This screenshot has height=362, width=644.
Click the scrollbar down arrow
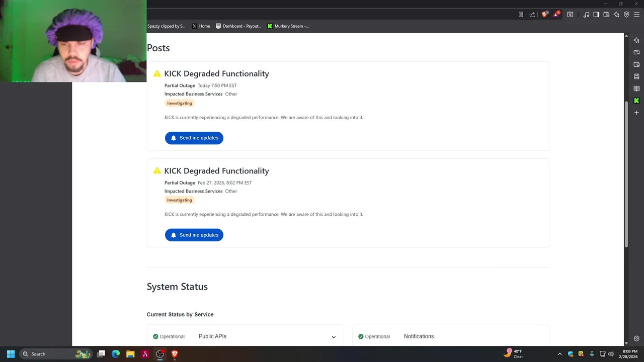[x=626, y=343]
